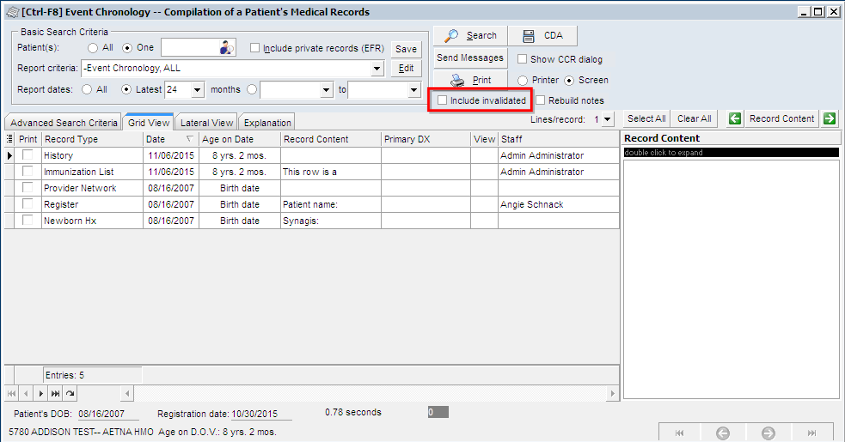
Task: Open the Explanation tab
Action: [267, 122]
